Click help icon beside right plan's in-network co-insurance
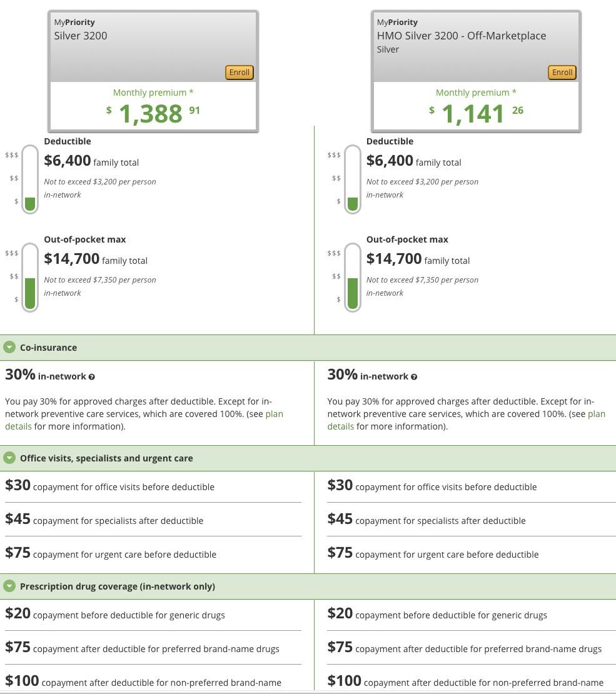Viewport: 616px width, 694px height. pos(414,377)
